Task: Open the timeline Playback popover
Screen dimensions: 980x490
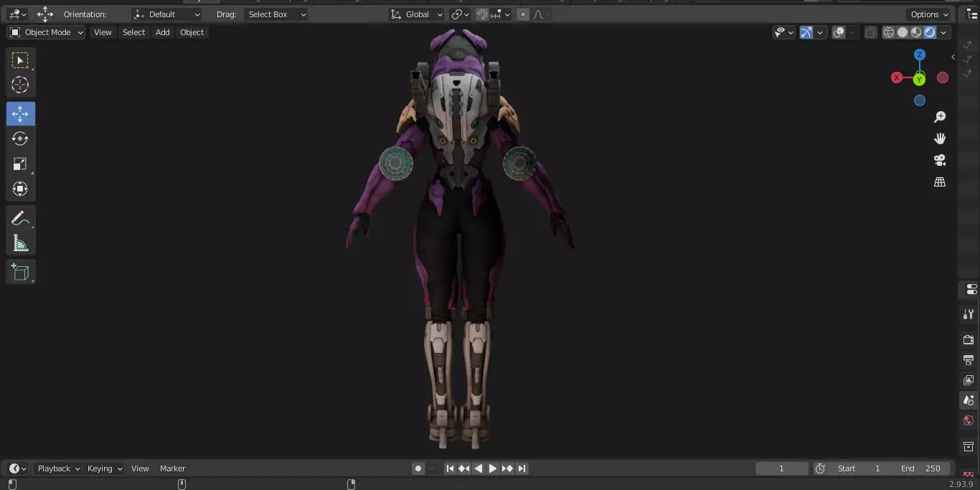Action: tap(59, 468)
